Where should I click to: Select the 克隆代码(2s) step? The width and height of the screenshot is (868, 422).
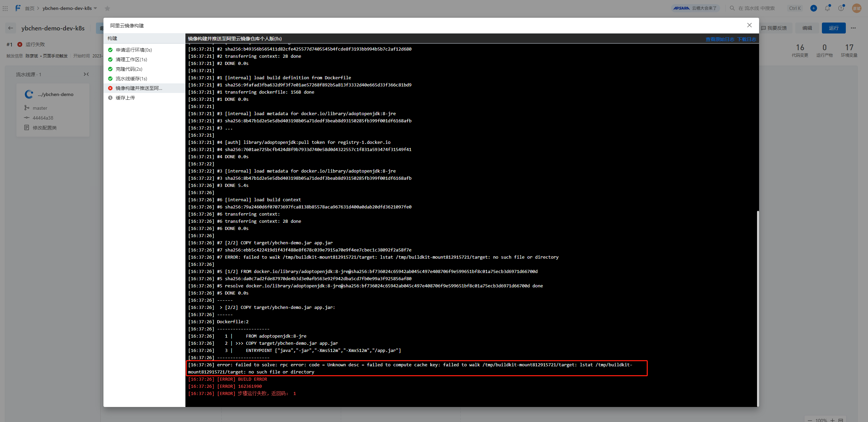144,69
